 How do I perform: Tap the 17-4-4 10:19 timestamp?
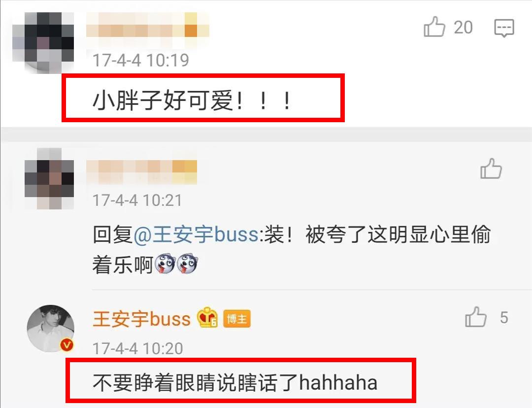point(141,61)
